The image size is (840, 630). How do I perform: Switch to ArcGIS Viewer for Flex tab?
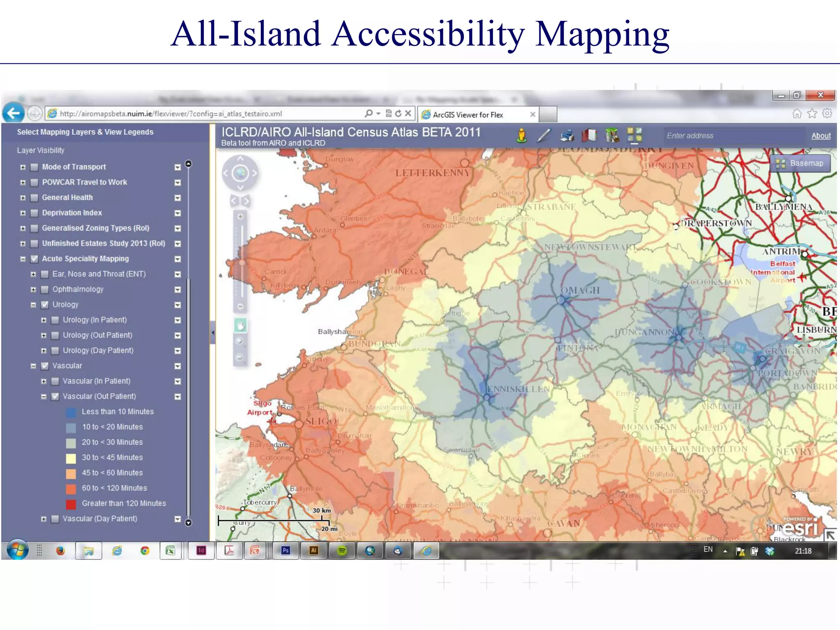pyautogui.click(x=468, y=115)
